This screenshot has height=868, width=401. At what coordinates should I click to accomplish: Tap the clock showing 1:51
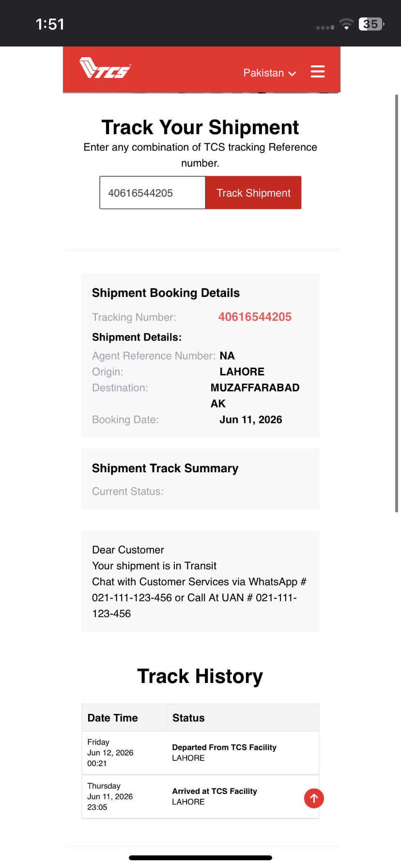coord(50,24)
